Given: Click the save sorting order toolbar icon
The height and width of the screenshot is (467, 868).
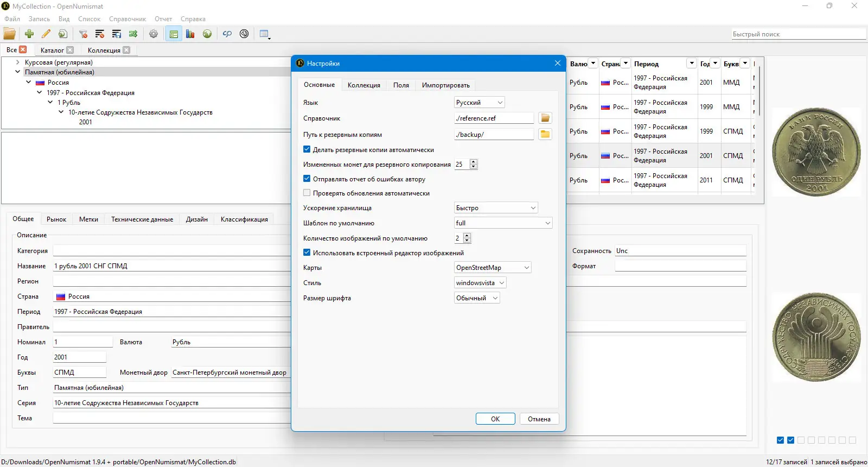Looking at the screenshot, I should [117, 34].
